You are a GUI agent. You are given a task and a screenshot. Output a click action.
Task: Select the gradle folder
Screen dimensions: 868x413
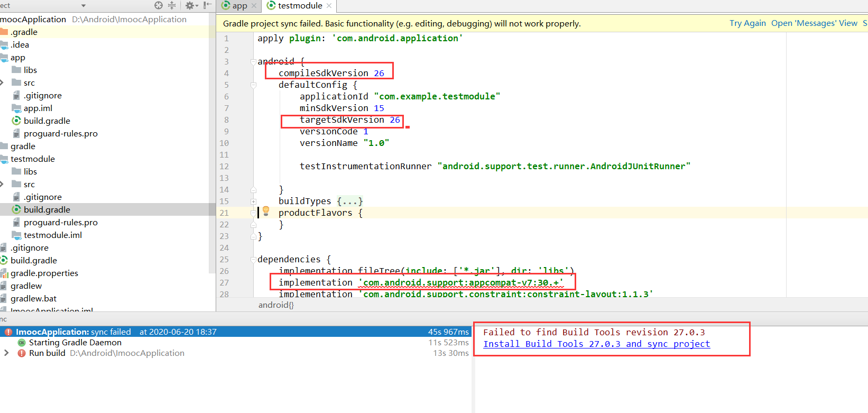point(23,146)
